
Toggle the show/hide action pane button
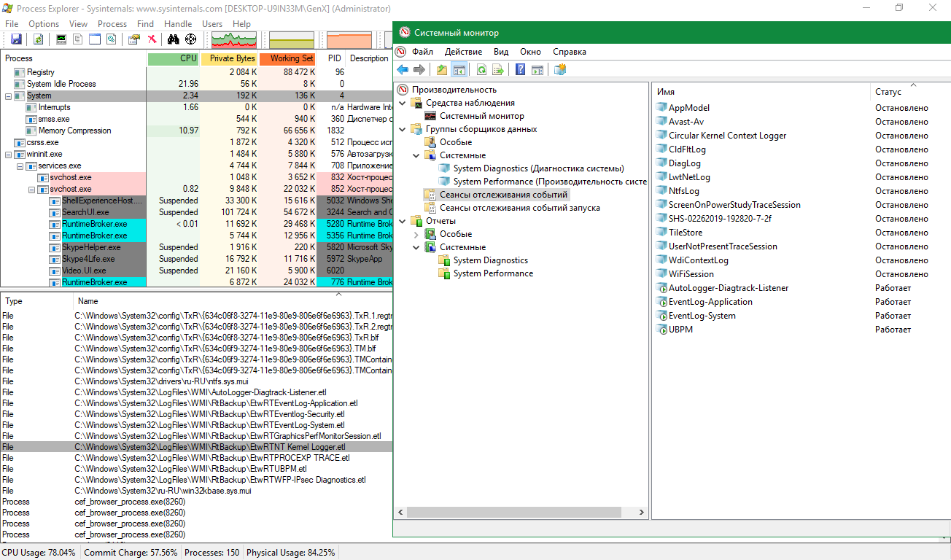tap(537, 70)
